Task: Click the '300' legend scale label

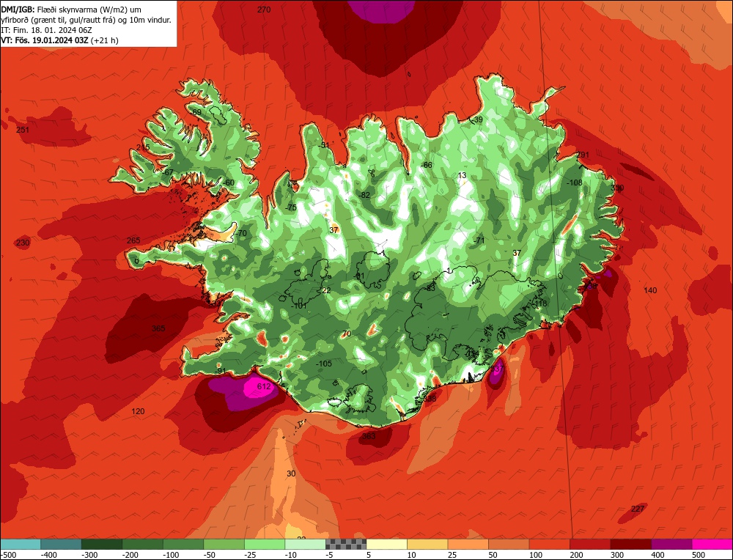Action: (x=617, y=555)
